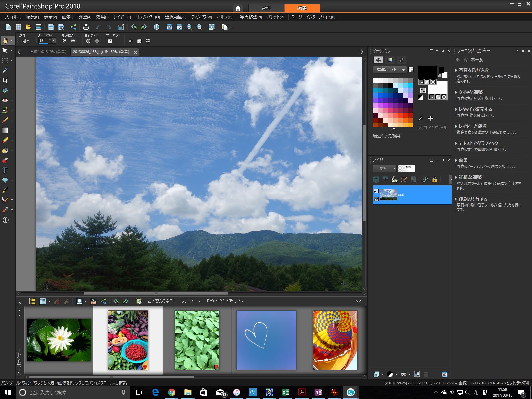Open the layer blend mode dropdown 標準

click(385, 168)
